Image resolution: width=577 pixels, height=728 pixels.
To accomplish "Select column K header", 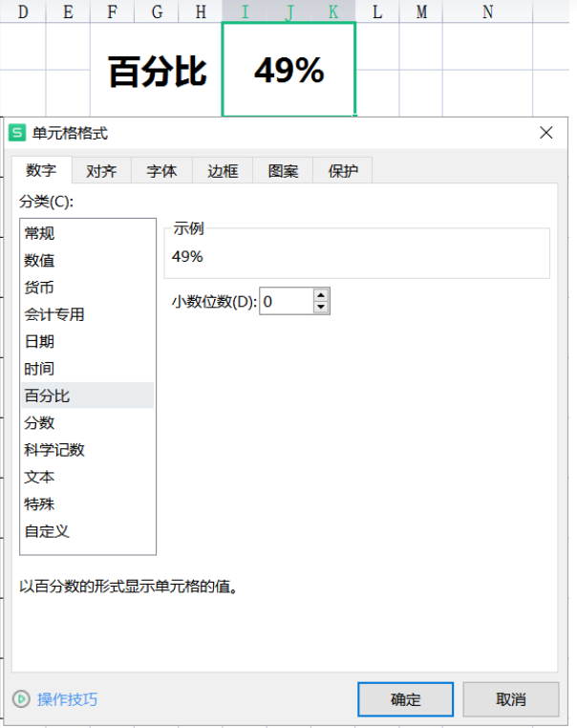I will pos(333,11).
